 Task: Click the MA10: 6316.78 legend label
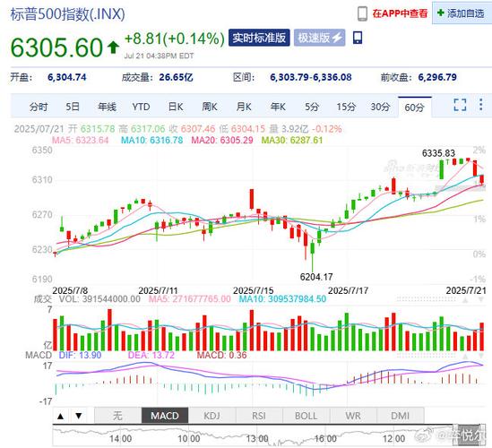pos(151,140)
